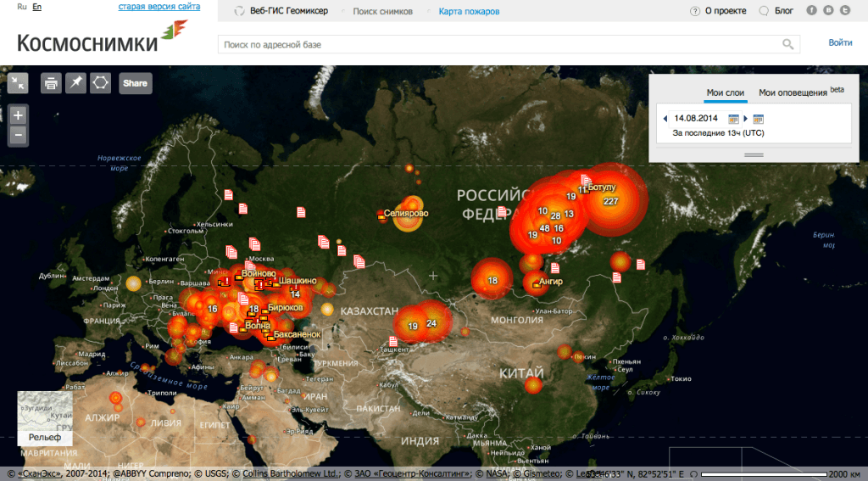Screen dimensions: 868x481
Task: Collapse the layers panel using bottom handle
Action: tap(753, 154)
